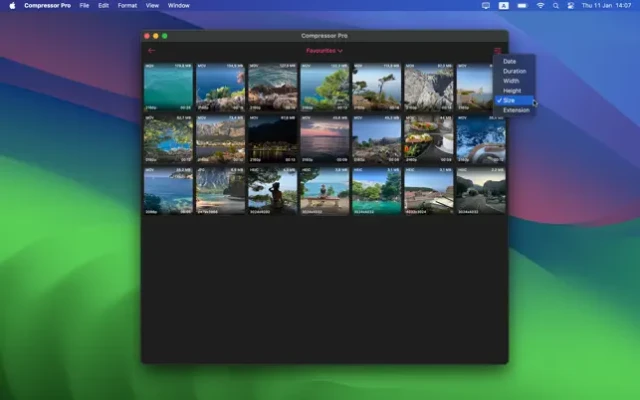Click the sort options icon in toolbar
This screenshot has height=400, width=640.
pyautogui.click(x=497, y=50)
